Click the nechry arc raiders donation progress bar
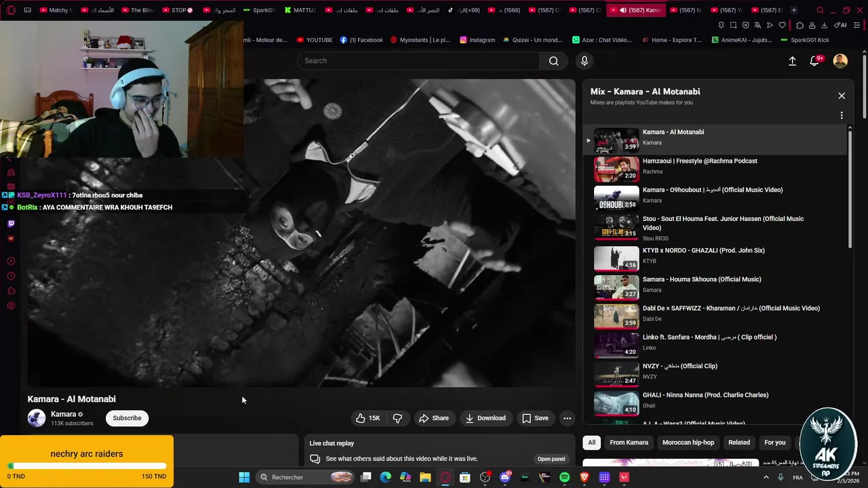This screenshot has width=868, height=488. click(x=87, y=466)
